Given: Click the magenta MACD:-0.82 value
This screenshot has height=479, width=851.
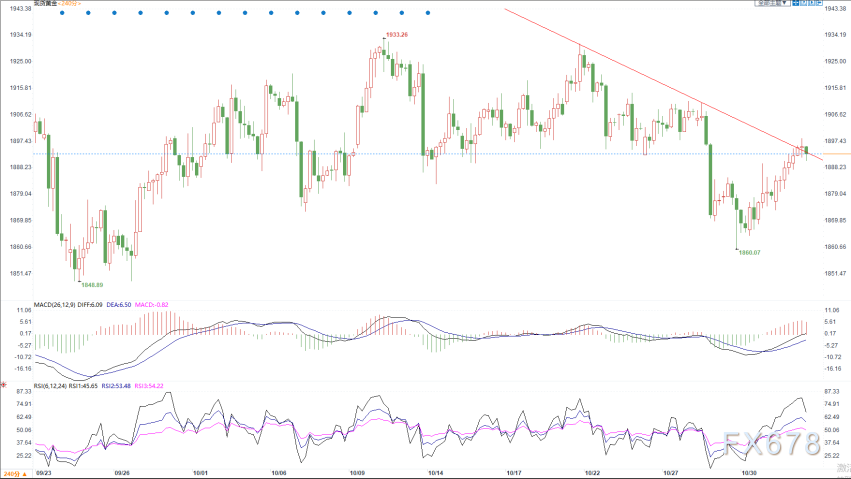Looking at the screenshot, I should tap(151, 305).
